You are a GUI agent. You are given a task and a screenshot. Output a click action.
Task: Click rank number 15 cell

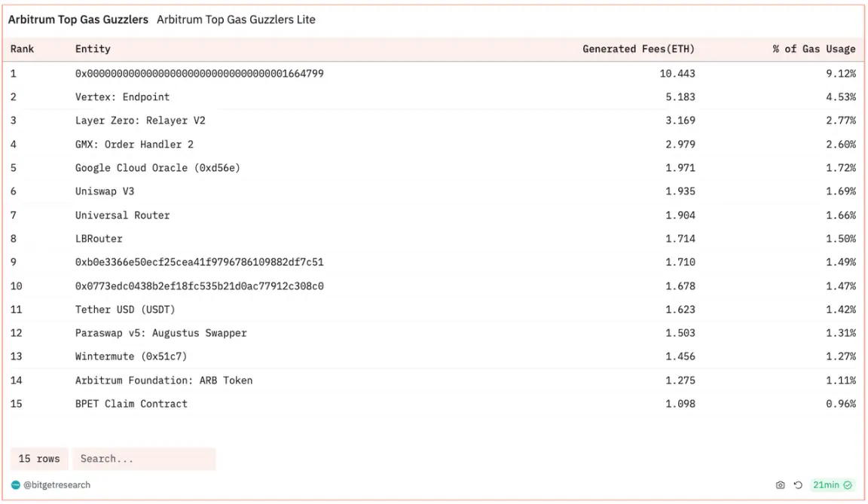pos(16,404)
